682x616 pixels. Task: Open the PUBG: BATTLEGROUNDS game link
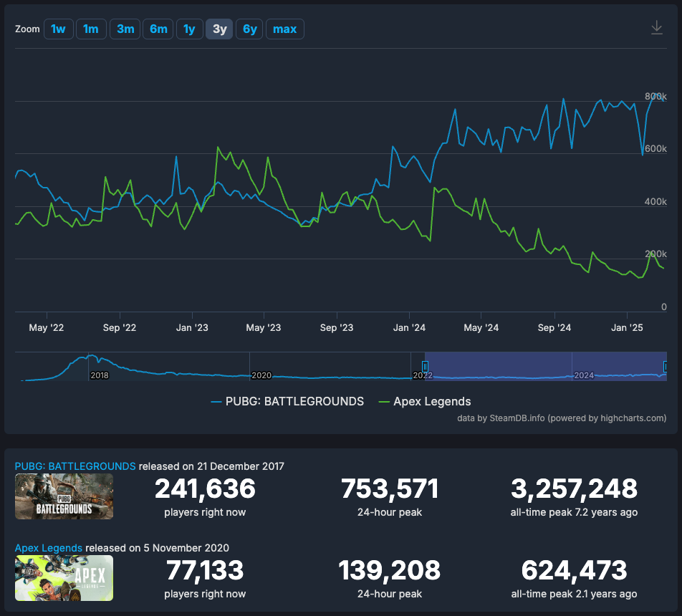pyautogui.click(x=75, y=466)
